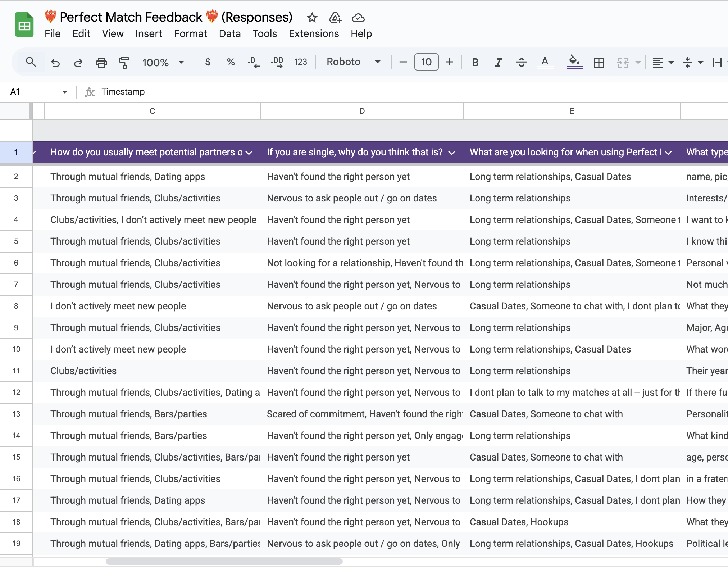Activate the paint format tool

tap(124, 63)
